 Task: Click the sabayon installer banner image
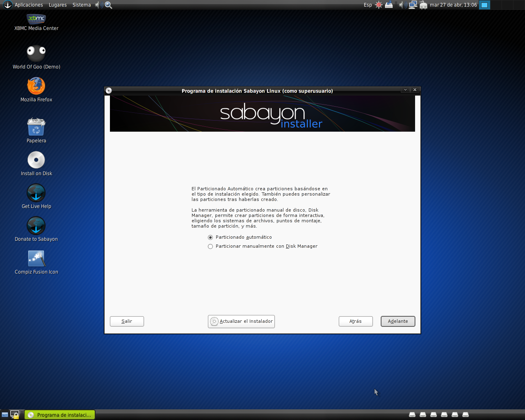click(262, 114)
